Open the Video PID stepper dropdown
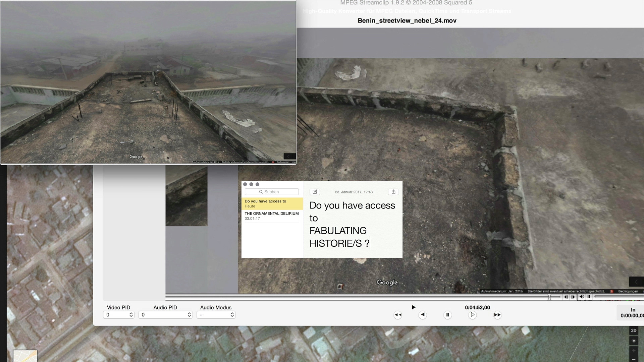 click(x=131, y=315)
